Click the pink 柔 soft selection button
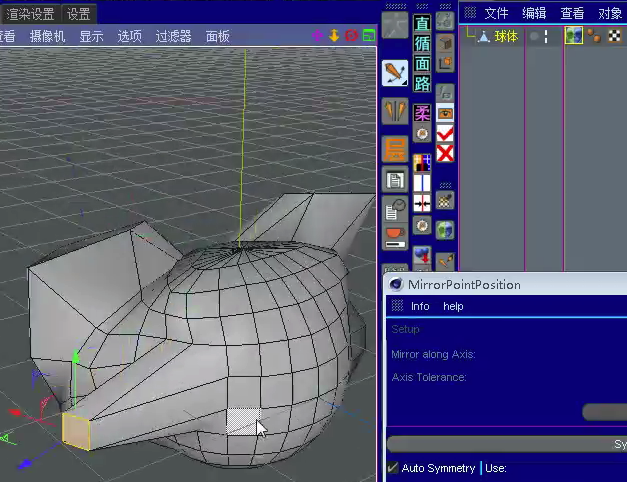 [422, 114]
